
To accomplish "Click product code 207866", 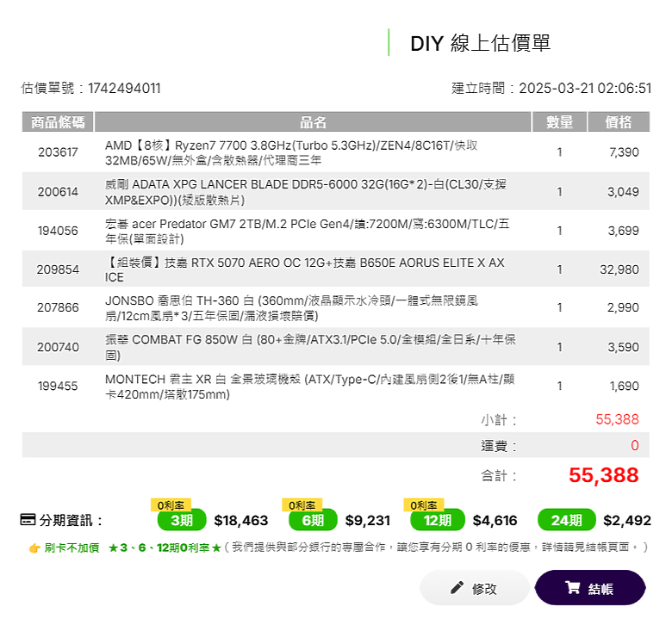I will click(58, 307).
